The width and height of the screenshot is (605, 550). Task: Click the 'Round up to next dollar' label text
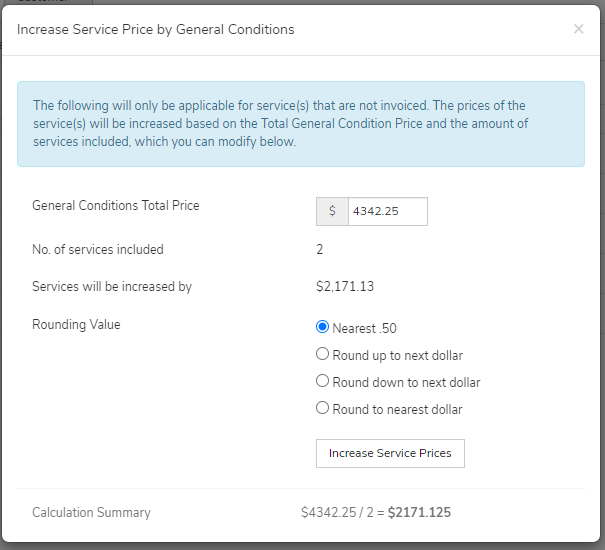click(x=397, y=355)
